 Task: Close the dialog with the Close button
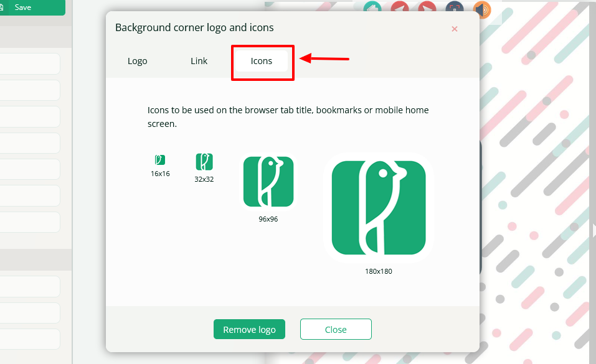pyautogui.click(x=336, y=329)
